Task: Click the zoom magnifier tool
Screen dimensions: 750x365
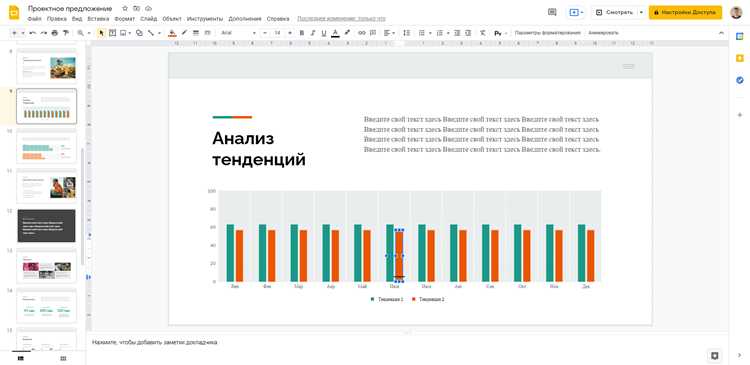Action: (x=80, y=33)
